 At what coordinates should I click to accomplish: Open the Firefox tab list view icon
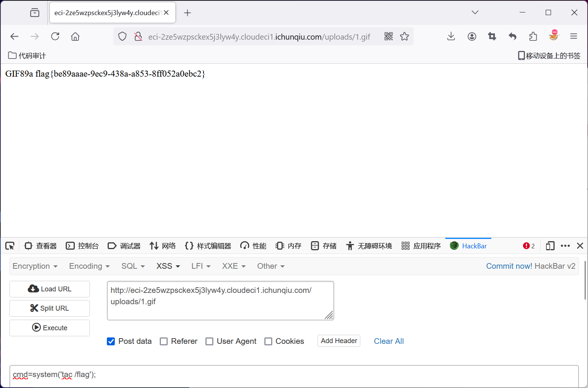(35, 13)
